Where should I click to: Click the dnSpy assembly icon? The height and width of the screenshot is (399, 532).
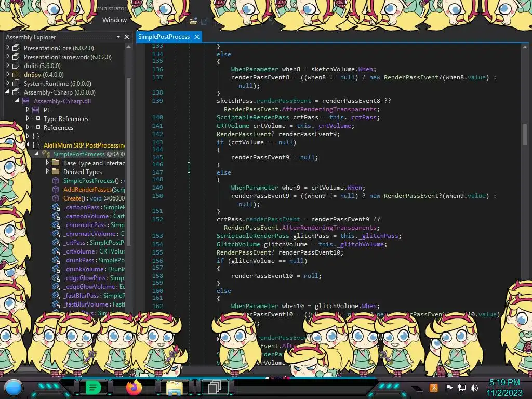pyautogui.click(x=16, y=74)
